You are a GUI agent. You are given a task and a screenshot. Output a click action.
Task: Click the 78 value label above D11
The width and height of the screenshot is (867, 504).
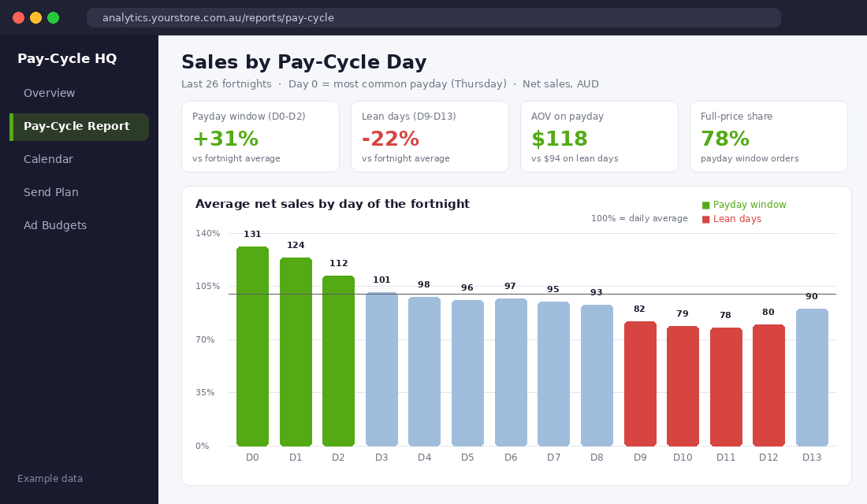(x=725, y=316)
